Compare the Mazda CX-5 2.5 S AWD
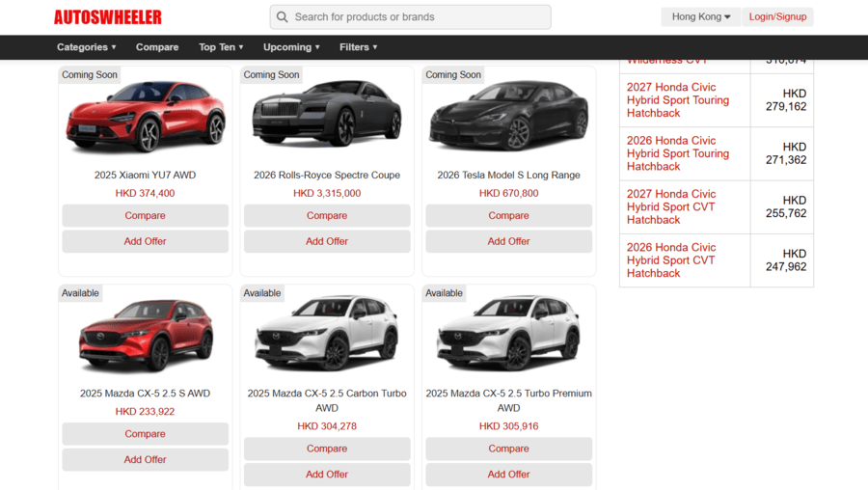 coord(145,434)
